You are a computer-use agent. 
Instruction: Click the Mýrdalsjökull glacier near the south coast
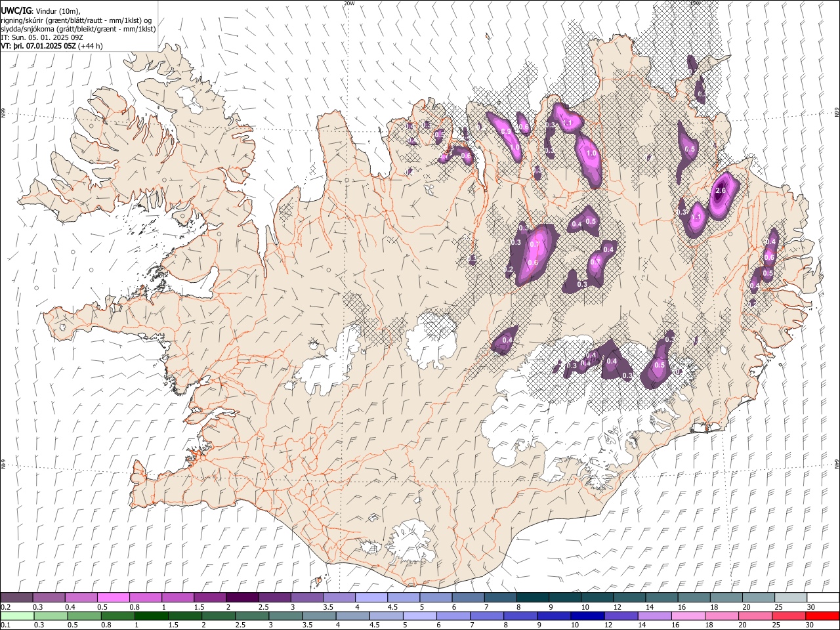point(411,542)
